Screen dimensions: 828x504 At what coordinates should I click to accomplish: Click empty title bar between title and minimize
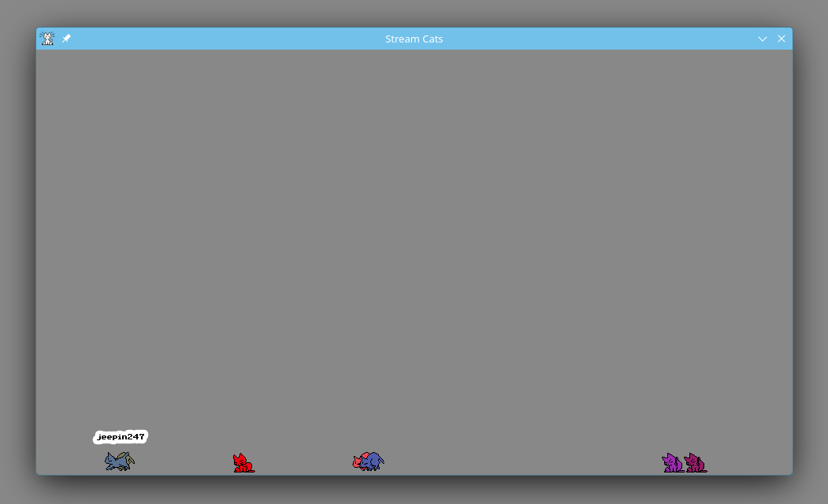pyautogui.click(x=599, y=39)
